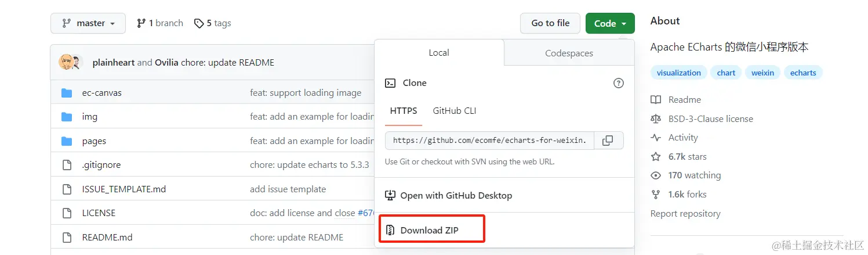
Task: Switch to the Codespaces tab
Action: point(569,53)
